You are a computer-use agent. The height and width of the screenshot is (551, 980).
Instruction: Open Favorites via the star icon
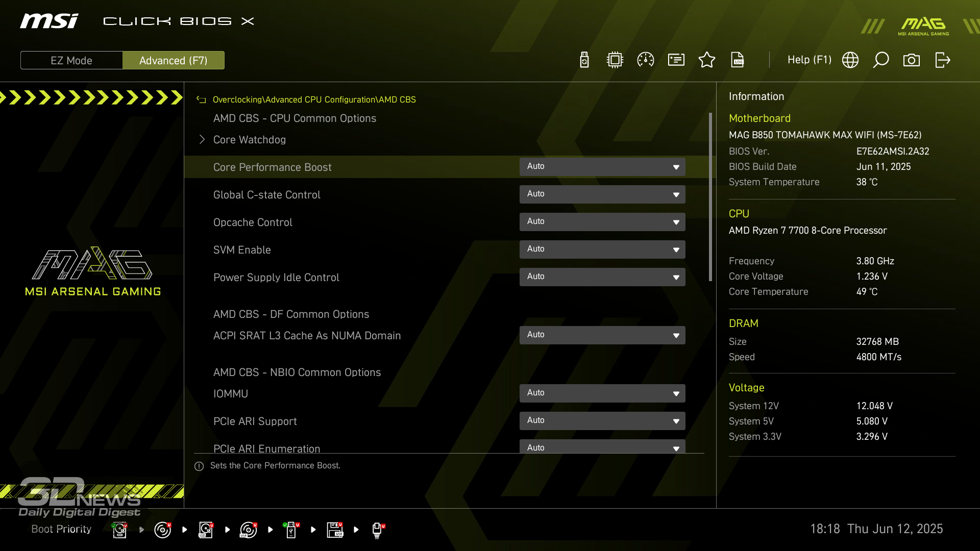(x=707, y=60)
